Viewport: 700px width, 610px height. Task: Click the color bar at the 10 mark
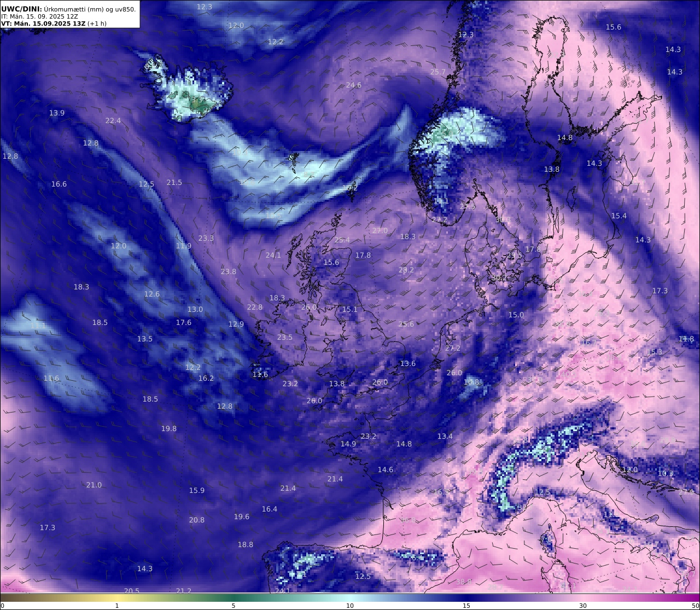pyautogui.click(x=350, y=597)
